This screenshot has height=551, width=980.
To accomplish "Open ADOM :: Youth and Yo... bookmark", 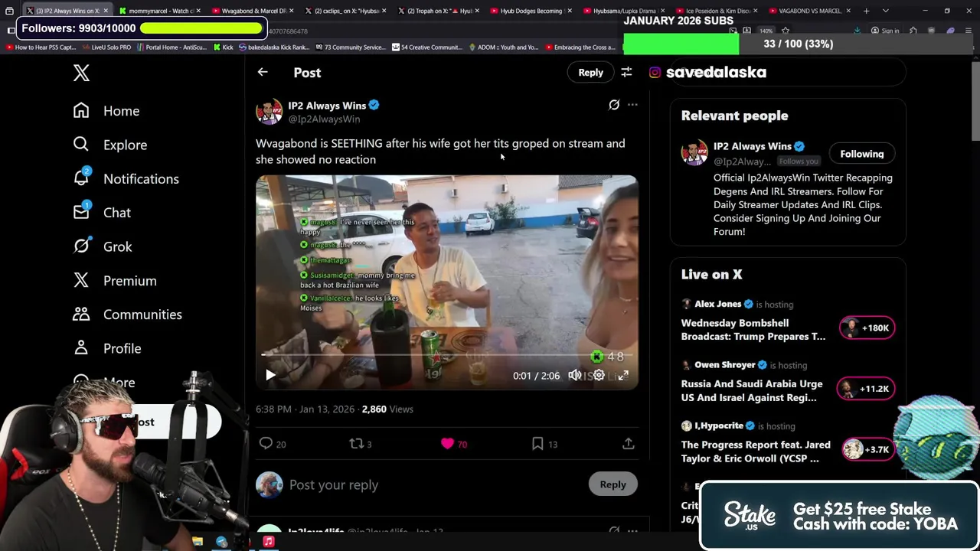I will pyautogui.click(x=505, y=47).
